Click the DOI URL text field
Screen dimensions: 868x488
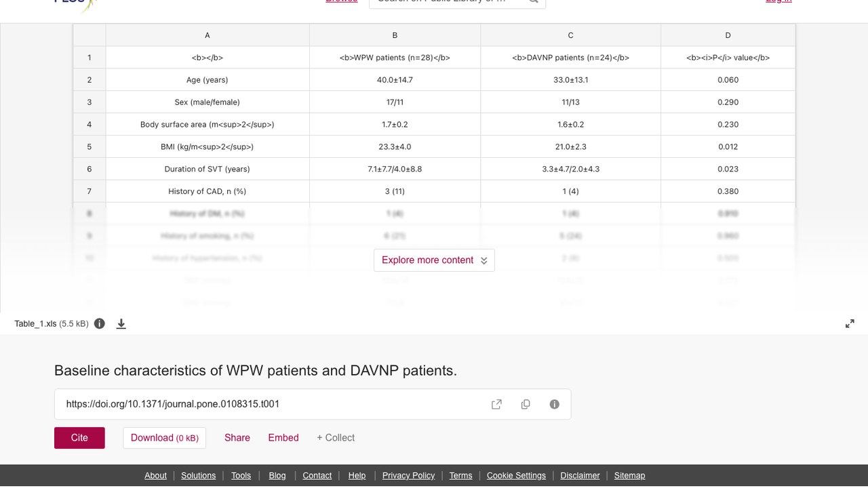click(x=313, y=404)
